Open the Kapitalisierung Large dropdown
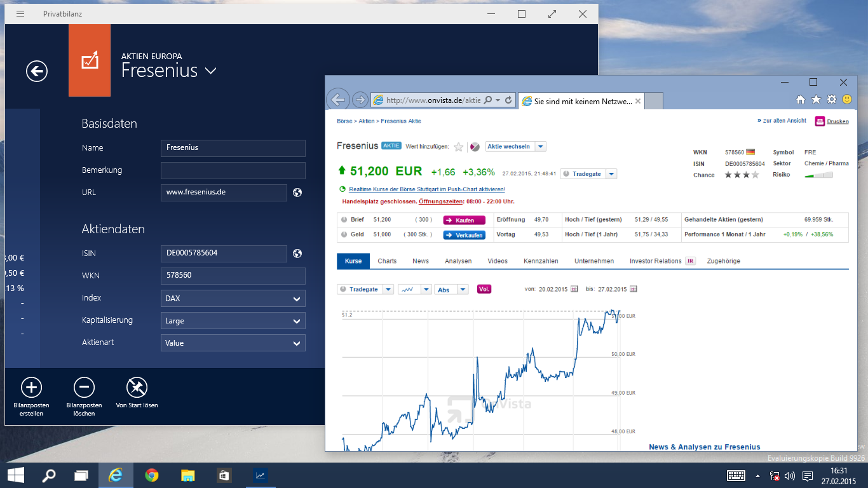The image size is (868, 488). coord(233,321)
